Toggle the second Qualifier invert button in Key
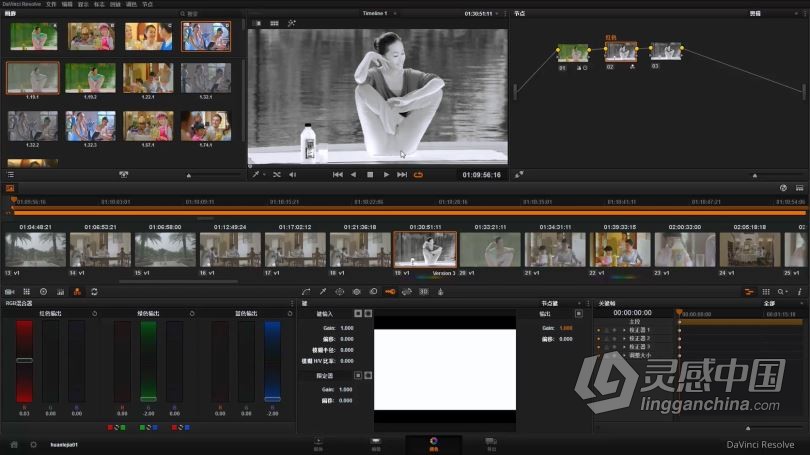The width and height of the screenshot is (810, 455). pyautogui.click(x=368, y=375)
